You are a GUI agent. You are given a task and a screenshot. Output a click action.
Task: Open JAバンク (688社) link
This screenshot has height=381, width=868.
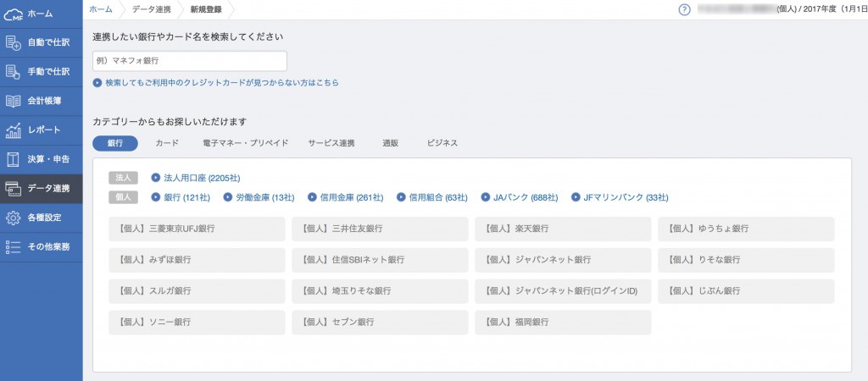click(x=526, y=197)
